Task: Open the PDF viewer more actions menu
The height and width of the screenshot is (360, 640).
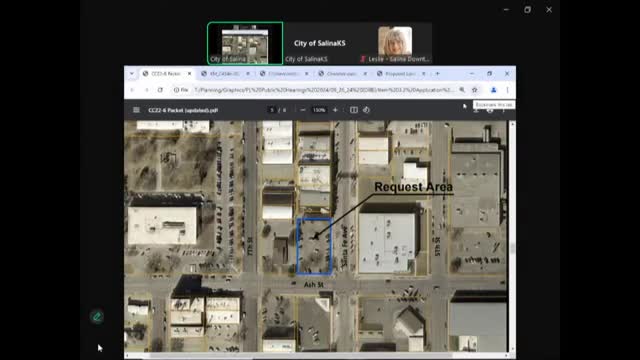Action: [504, 110]
